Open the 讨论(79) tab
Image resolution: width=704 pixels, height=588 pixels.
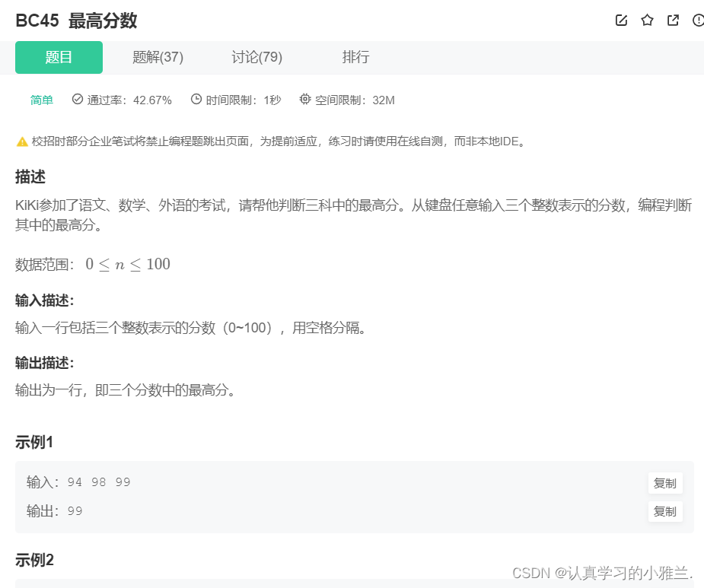coord(256,58)
